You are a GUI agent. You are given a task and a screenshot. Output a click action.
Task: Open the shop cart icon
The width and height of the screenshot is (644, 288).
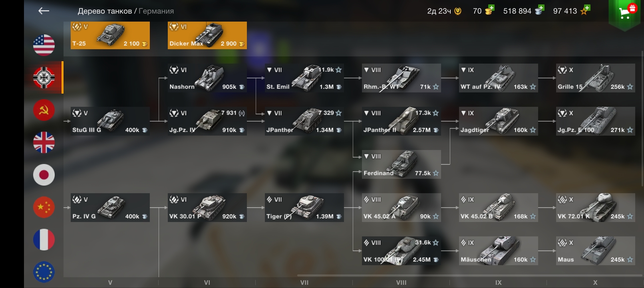point(625,12)
